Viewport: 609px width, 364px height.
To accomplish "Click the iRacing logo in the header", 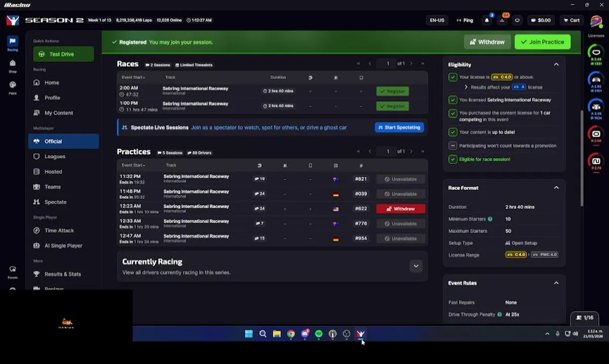I will [x=13, y=20].
